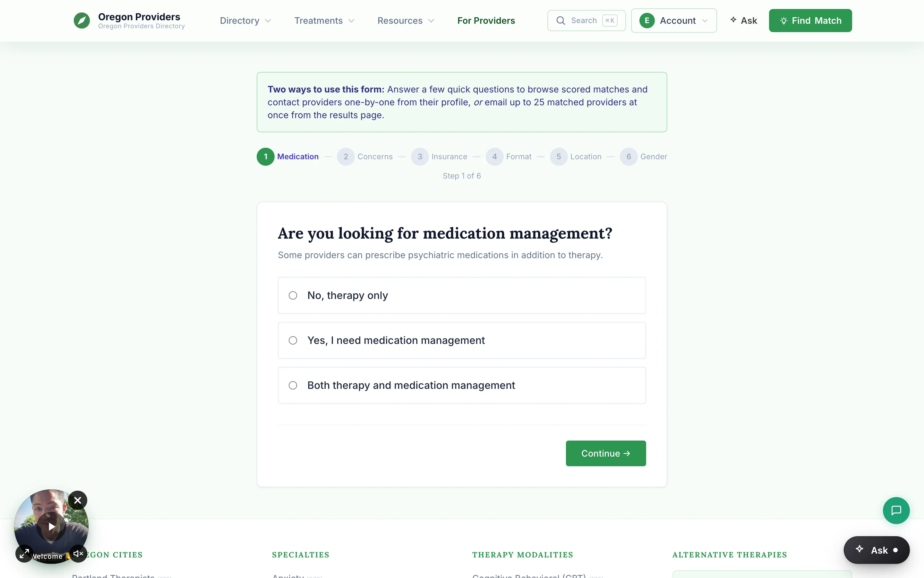Click the ALTERNATIVE THERAPIES footer heading
This screenshot has width=924, height=578.
(729, 555)
